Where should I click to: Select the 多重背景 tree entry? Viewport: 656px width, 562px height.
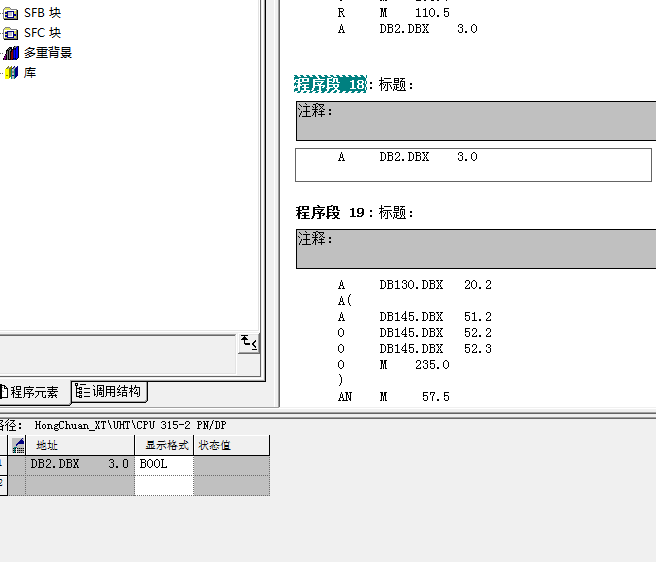point(48,53)
